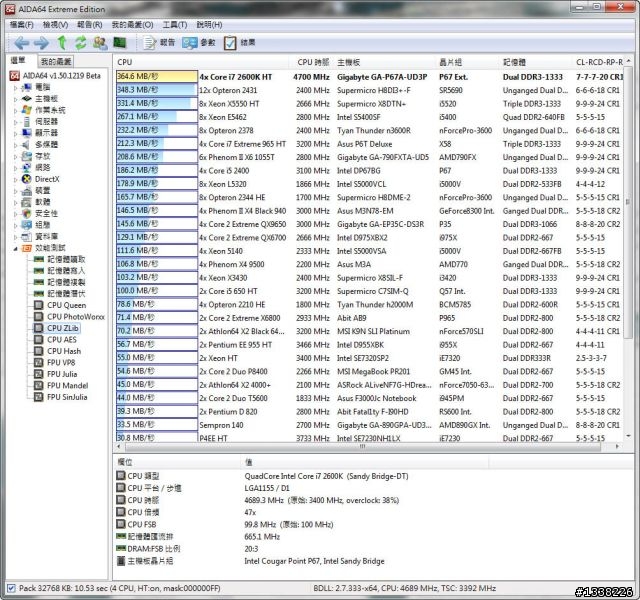The image size is (640, 600).
Task: Click the users icon in the toolbar
Action: (x=100, y=42)
